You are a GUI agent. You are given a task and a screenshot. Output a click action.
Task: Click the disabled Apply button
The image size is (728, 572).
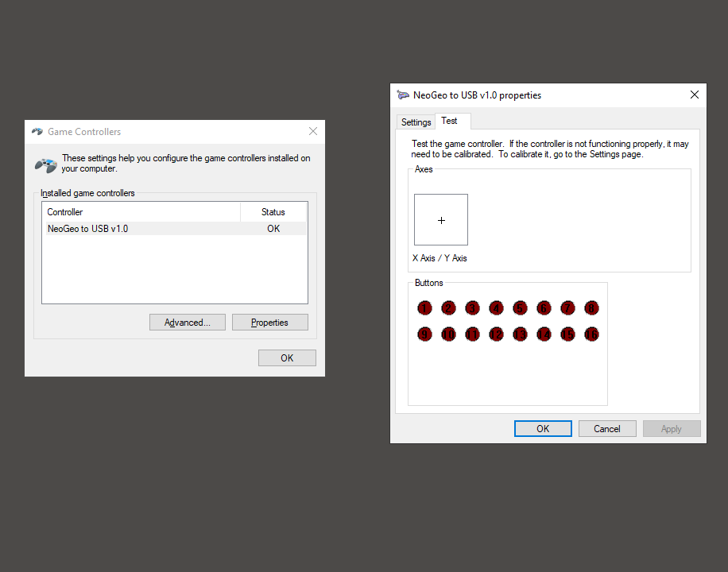pos(672,428)
